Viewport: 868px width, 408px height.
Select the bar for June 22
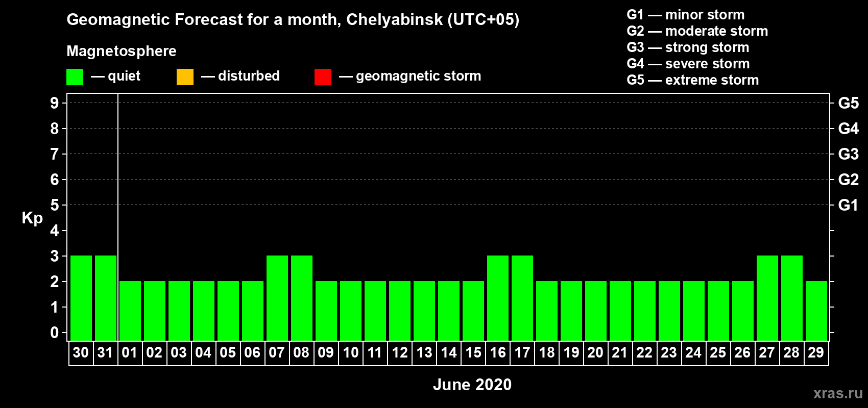[645, 311]
